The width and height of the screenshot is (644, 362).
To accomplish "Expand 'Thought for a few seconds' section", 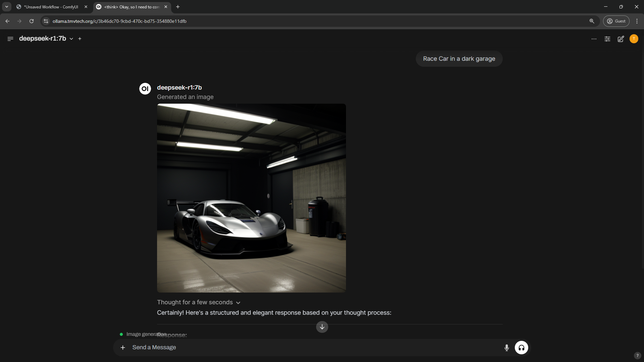I will (x=199, y=302).
